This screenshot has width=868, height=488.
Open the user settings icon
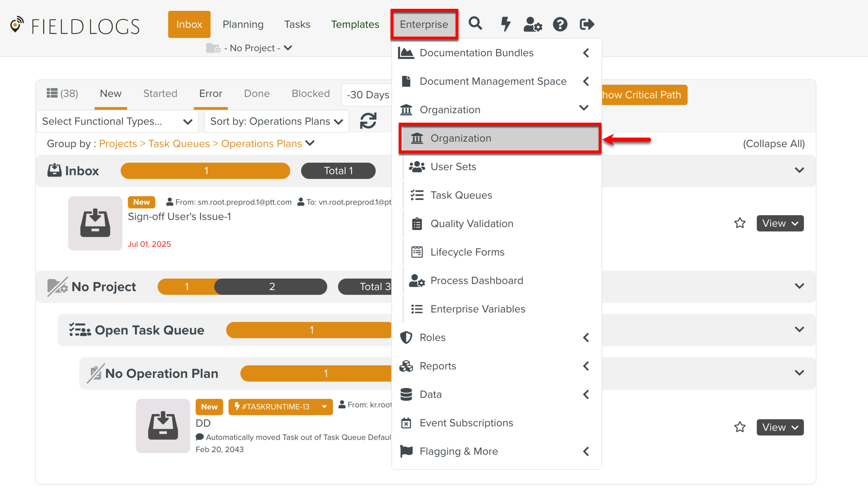pyautogui.click(x=532, y=25)
